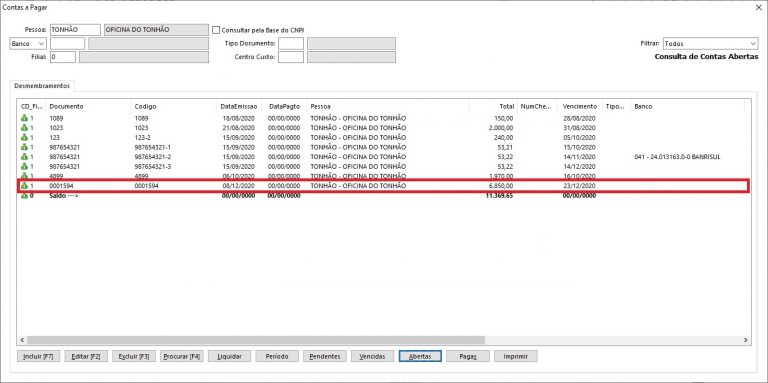Click the money icon on row 1023

point(24,128)
